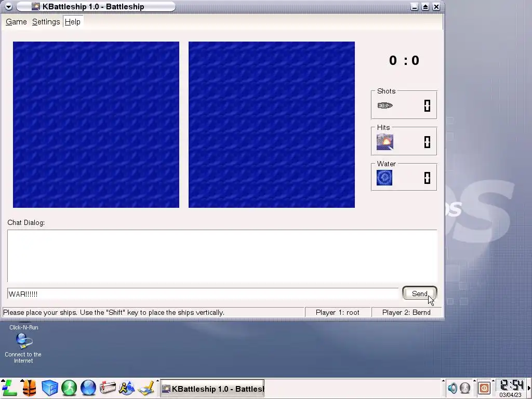
Task: Click the green running man taskbar icon
Action: coord(69,388)
